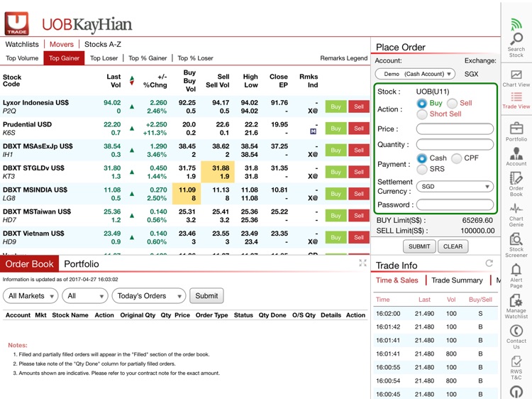This screenshot has width=532, height=399.
Task: Click the Quantity input field
Action: [455, 144]
